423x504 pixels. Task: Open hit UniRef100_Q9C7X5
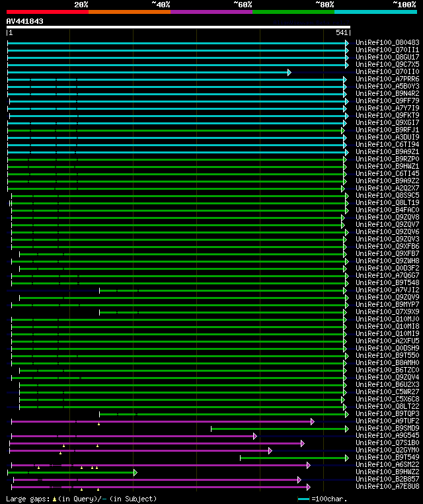387,64
